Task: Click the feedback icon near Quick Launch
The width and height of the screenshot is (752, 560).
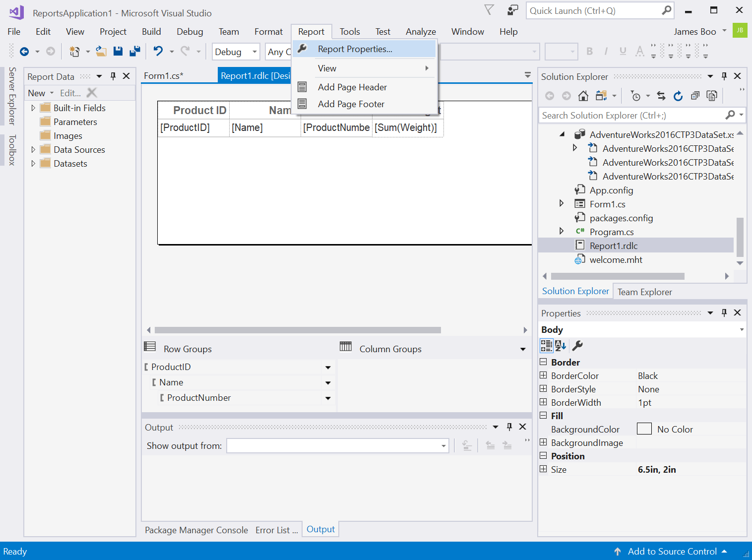Action: click(x=513, y=10)
